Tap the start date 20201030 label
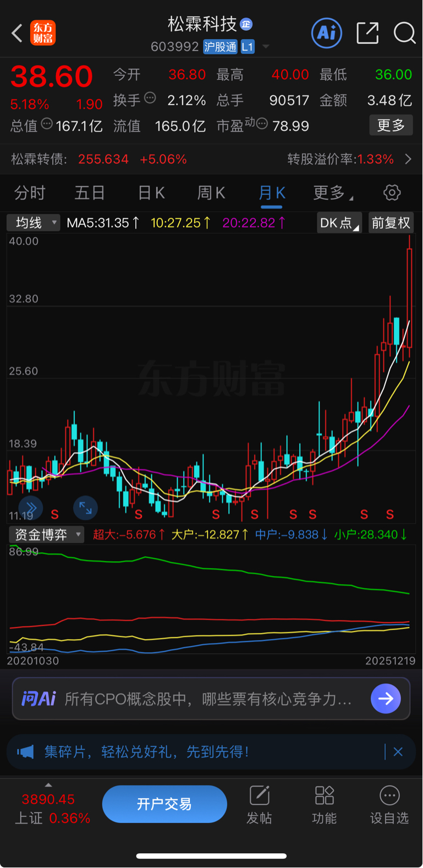This screenshot has height=868, width=423. pos(33,661)
